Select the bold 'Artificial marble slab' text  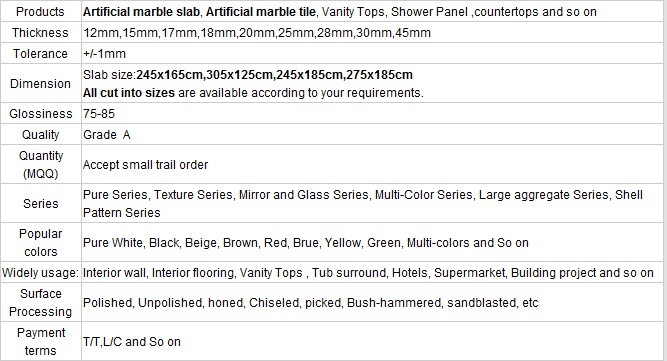[141, 11]
